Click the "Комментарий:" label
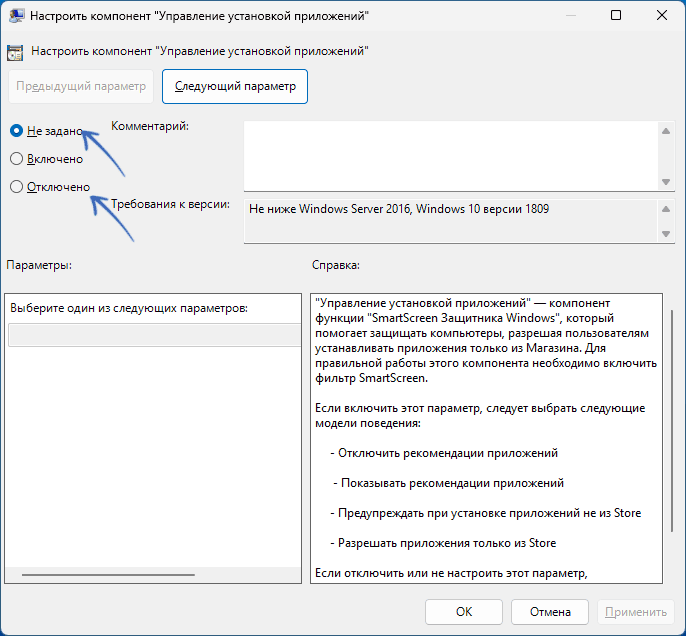The image size is (686, 636). pos(150,126)
